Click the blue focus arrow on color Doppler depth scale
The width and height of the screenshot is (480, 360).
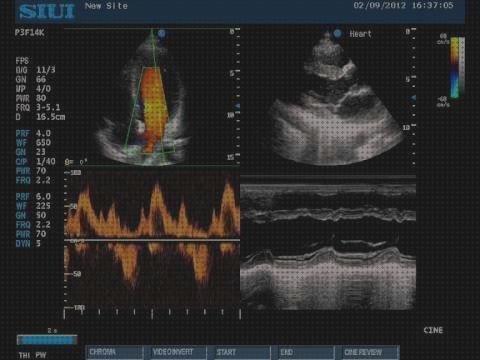click(x=237, y=107)
